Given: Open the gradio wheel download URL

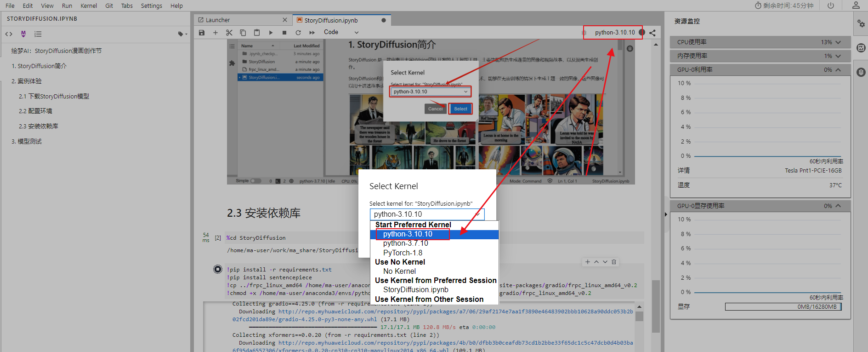Looking at the screenshot, I should [x=432, y=315].
